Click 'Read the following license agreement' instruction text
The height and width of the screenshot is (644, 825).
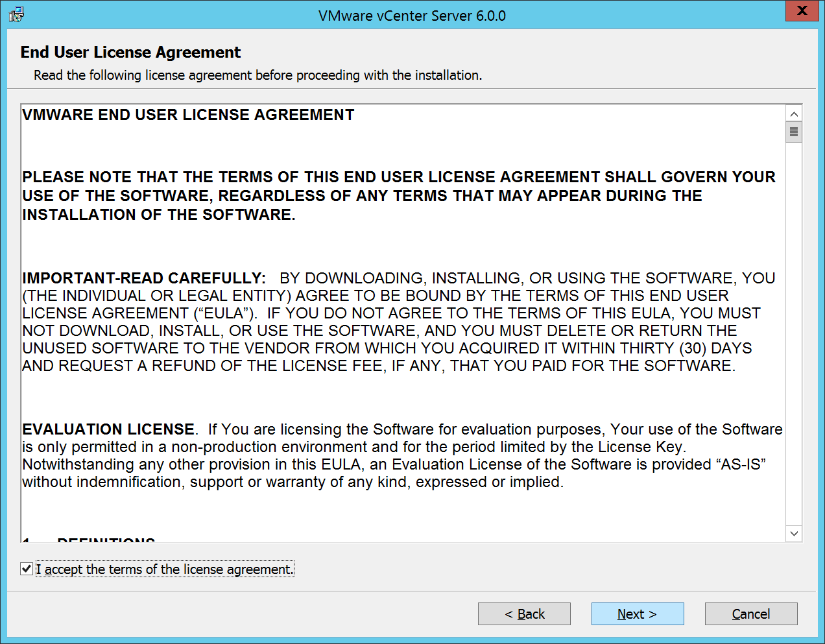(258, 75)
